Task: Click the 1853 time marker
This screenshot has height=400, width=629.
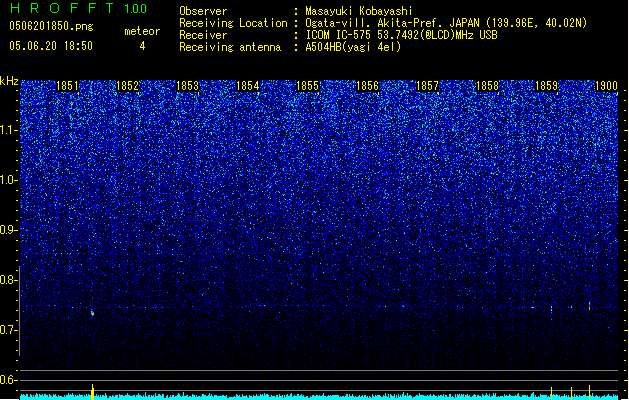Action: pyautogui.click(x=187, y=86)
